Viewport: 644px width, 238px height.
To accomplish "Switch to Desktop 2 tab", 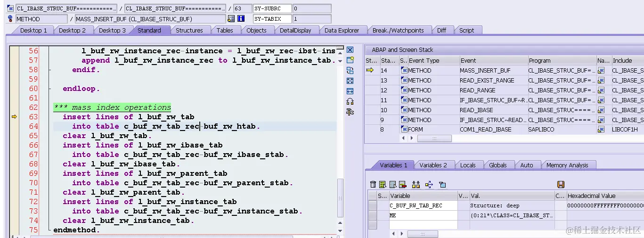I will 72,30.
